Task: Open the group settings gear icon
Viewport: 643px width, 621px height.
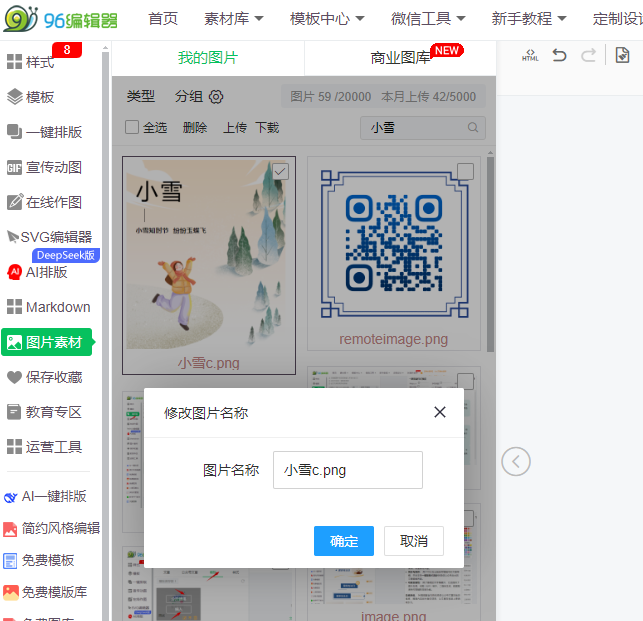Action: tap(216, 97)
